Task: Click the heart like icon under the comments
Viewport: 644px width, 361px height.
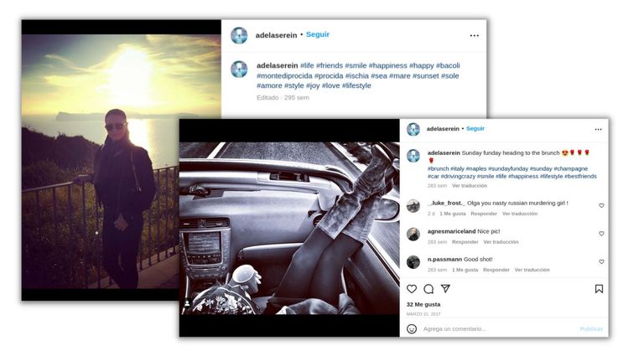Action: coord(412,289)
